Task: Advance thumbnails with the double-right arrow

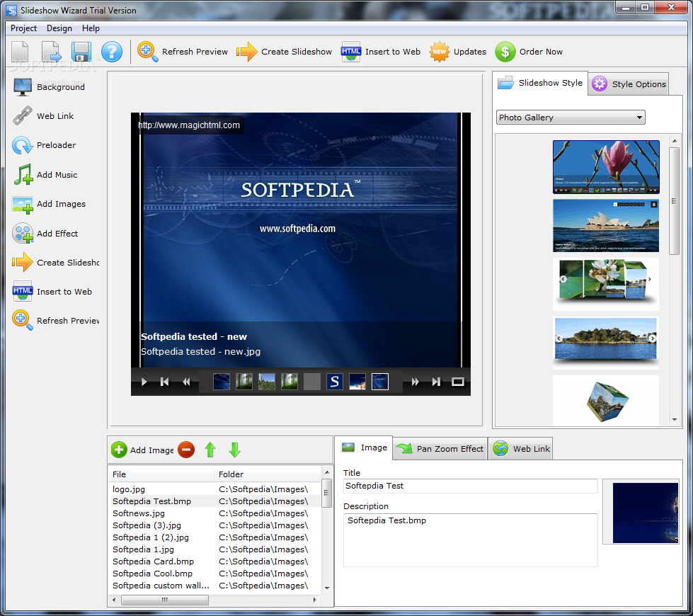Action: 415,382
